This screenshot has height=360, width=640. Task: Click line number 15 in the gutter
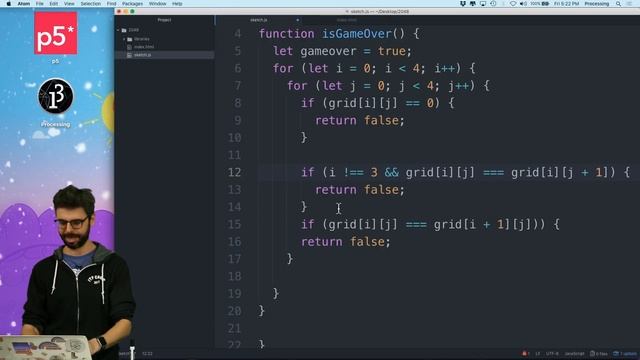pos(234,224)
